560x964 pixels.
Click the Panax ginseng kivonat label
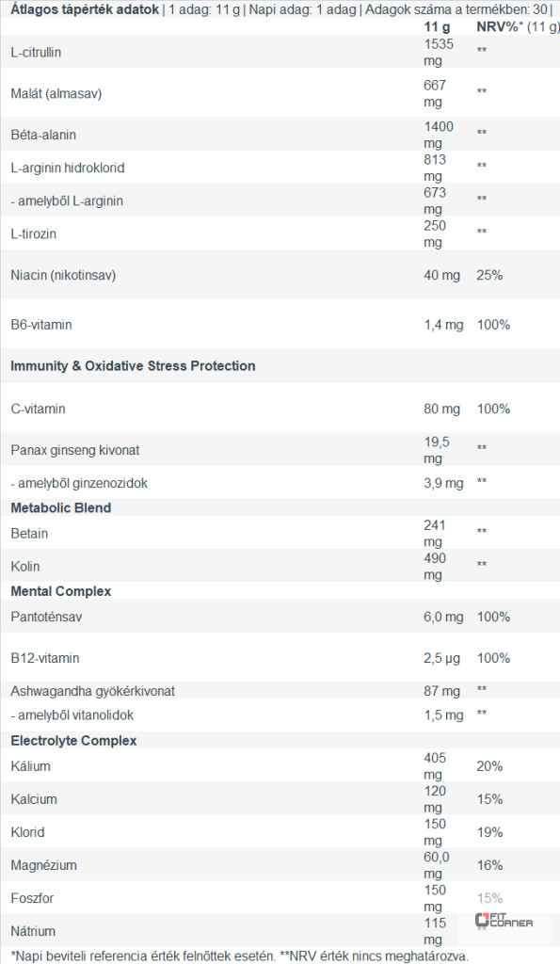coord(75,450)
